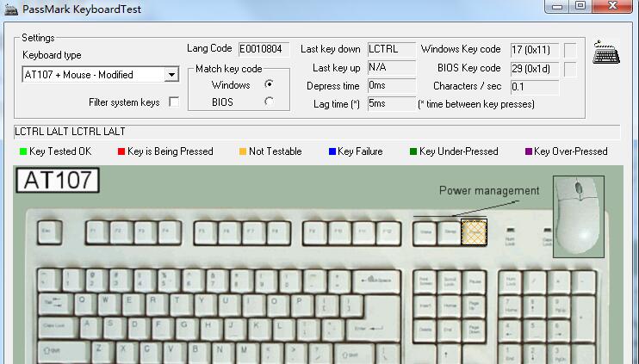Click the left Shift key on the keyboard image
The image size is (639, 364).
tap(65, 352)
